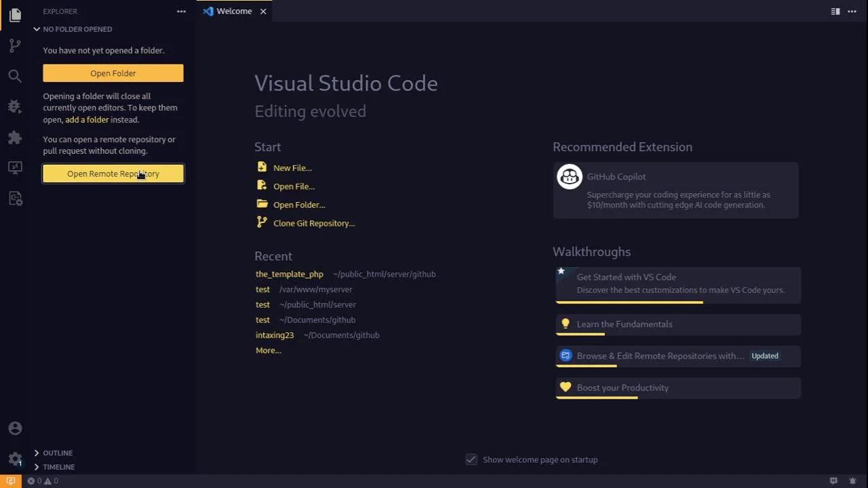The height and width of the screenshot is (488, 868).
Task: Open the Run and Debug view
Action: tap(15, 106)
